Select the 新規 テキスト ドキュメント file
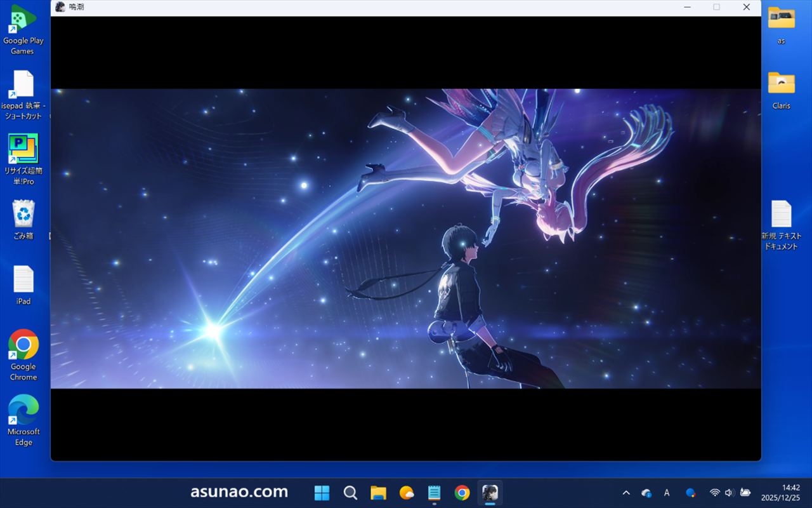Screen dimensions: 812x508 coord(781,215)
